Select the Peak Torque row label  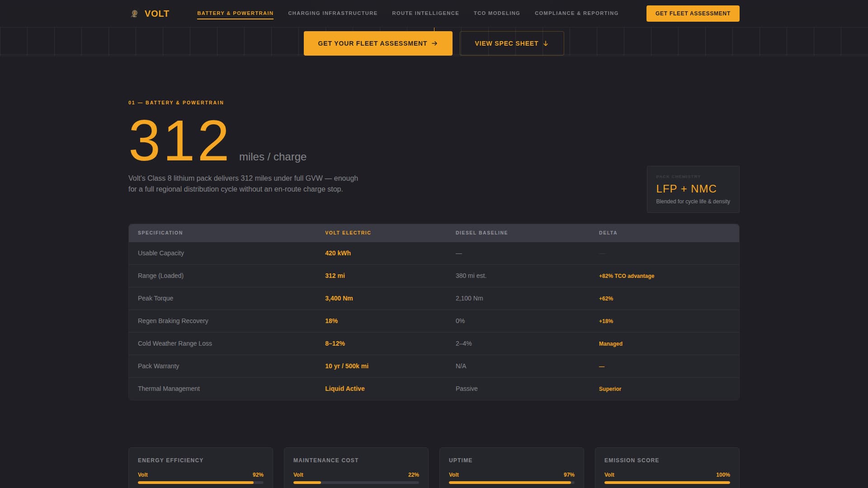(156, 298)
